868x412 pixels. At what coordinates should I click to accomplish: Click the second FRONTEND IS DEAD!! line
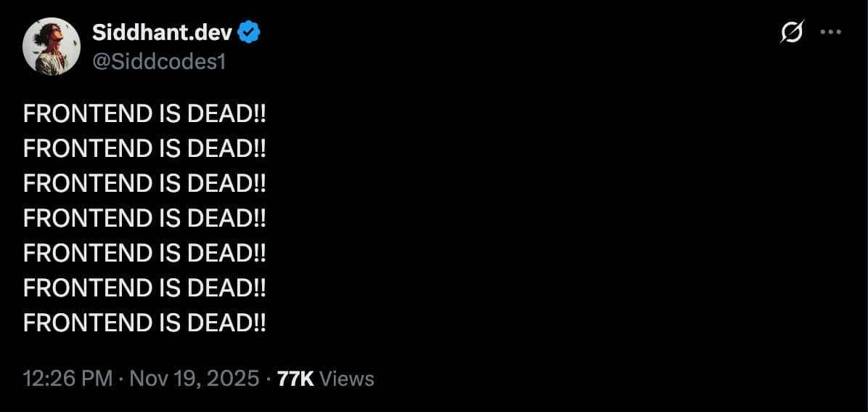(x=144, y=148)
